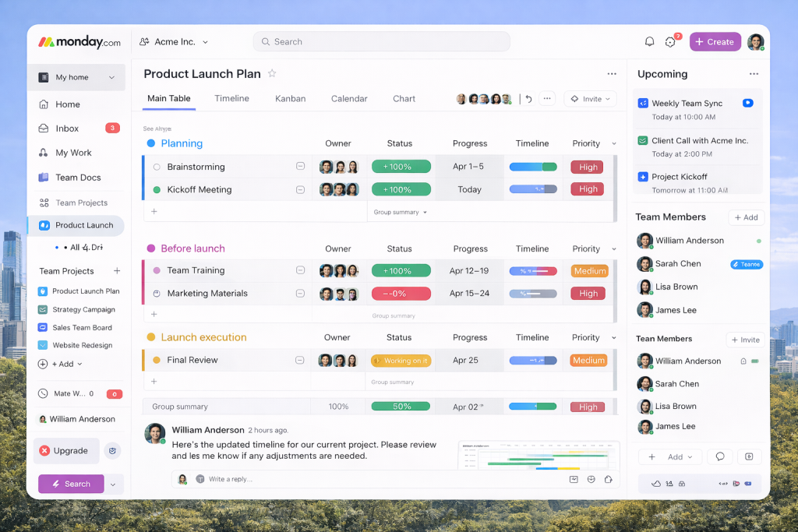Click the emoji icon in reply box
798x532 pixels.
click(591, 479)
